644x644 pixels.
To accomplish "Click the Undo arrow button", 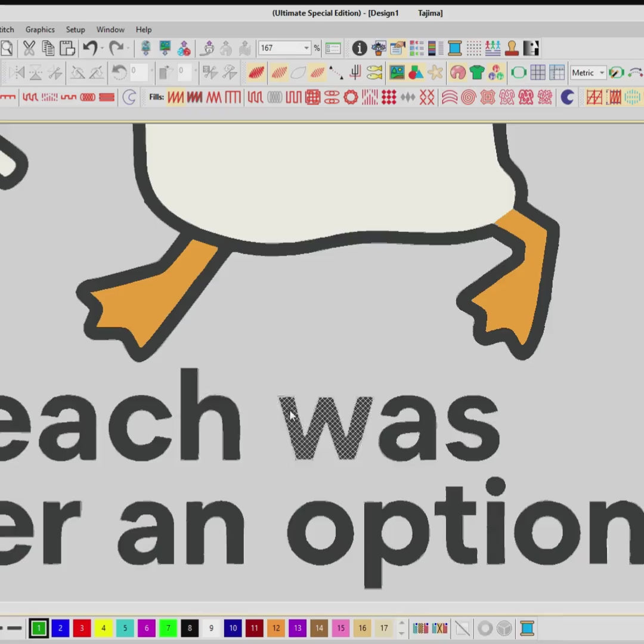I will (x=90, y=48).
